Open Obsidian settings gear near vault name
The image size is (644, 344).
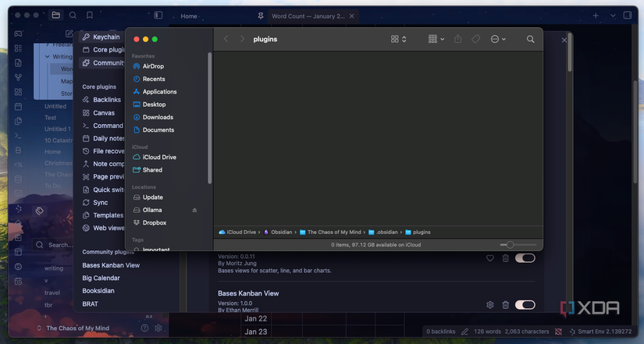pyautogui.click(x=158, y=328)
